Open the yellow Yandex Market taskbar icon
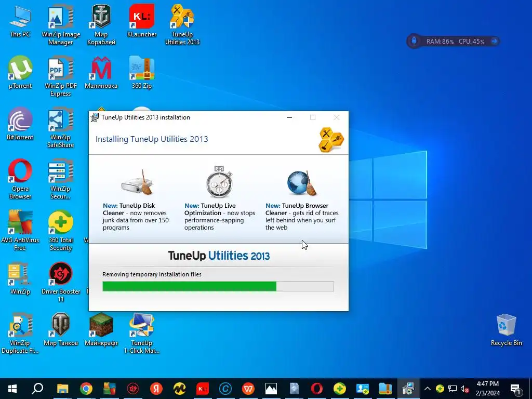Viewport: 532px width, 399px height. (179, 389)
